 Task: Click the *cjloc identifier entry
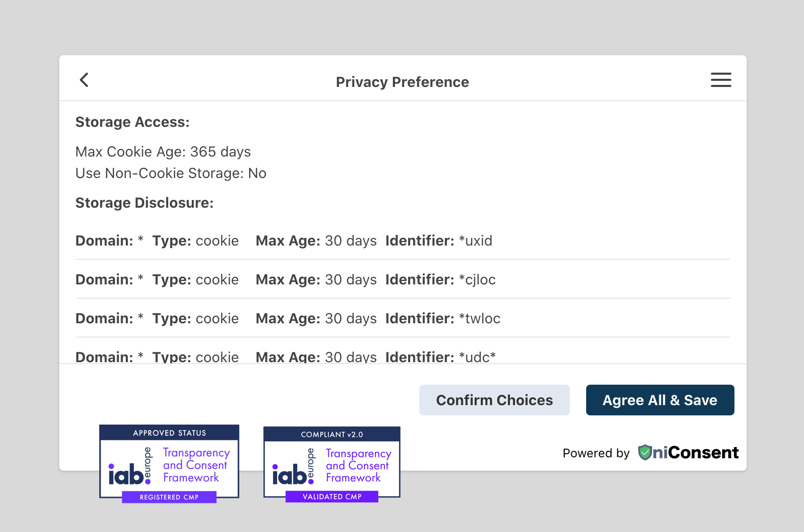(x=477, y=280)
